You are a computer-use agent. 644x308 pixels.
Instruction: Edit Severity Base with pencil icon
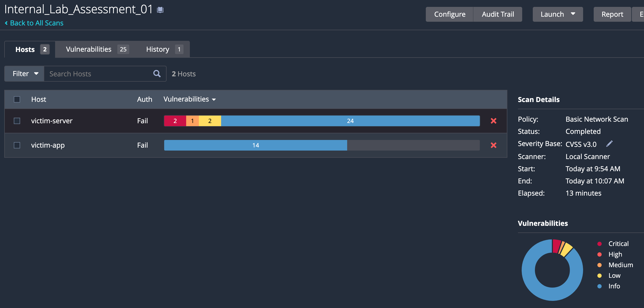(x=609, y=144)
